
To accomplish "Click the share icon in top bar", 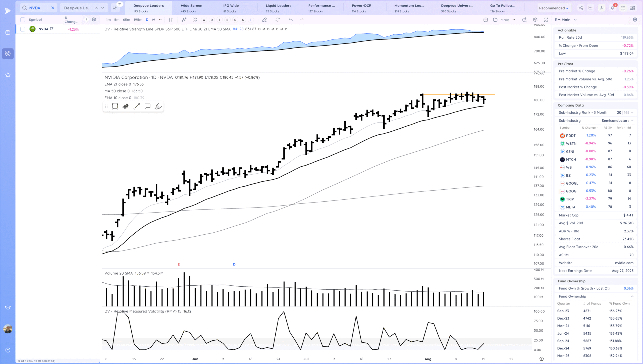I will click(581, 8).
